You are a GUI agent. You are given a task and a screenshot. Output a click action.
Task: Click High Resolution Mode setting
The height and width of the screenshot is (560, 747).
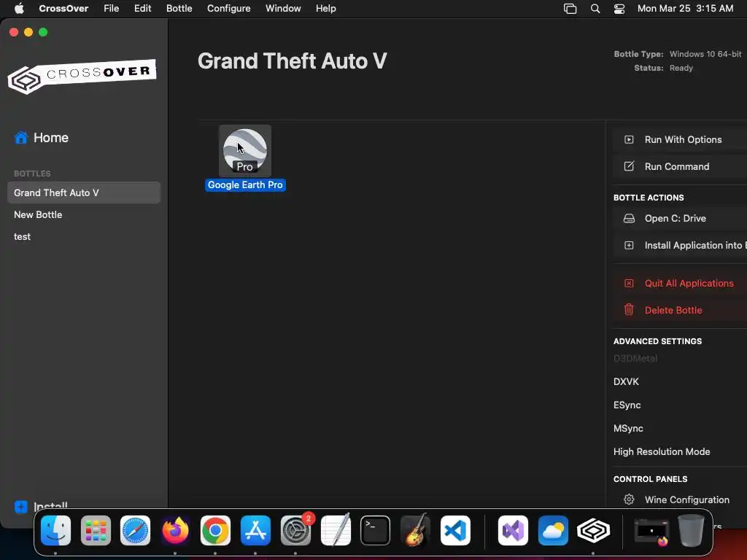click(662, 452)
